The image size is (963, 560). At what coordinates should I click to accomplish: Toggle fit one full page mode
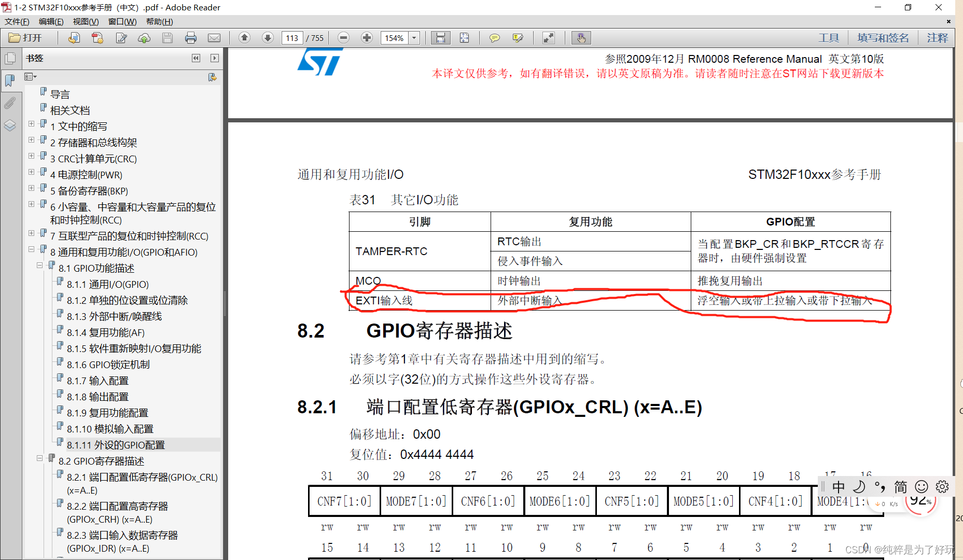pos(464,38)
